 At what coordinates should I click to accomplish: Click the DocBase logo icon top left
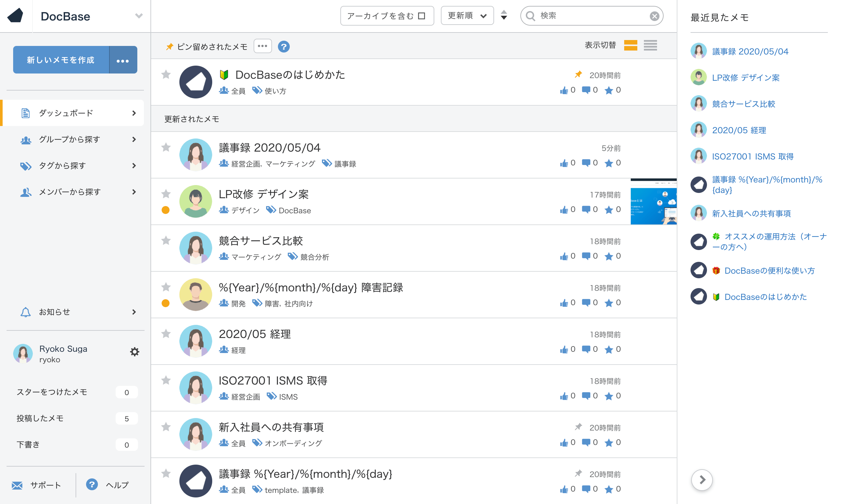click(16, 15)
